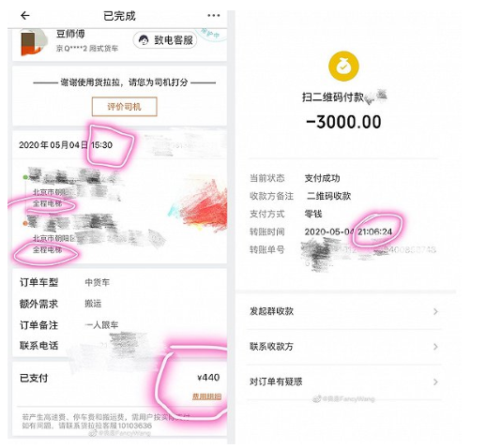The image size is (486, 448).
Task: Tap the green pickup location dot
Action: pos(25,177)
